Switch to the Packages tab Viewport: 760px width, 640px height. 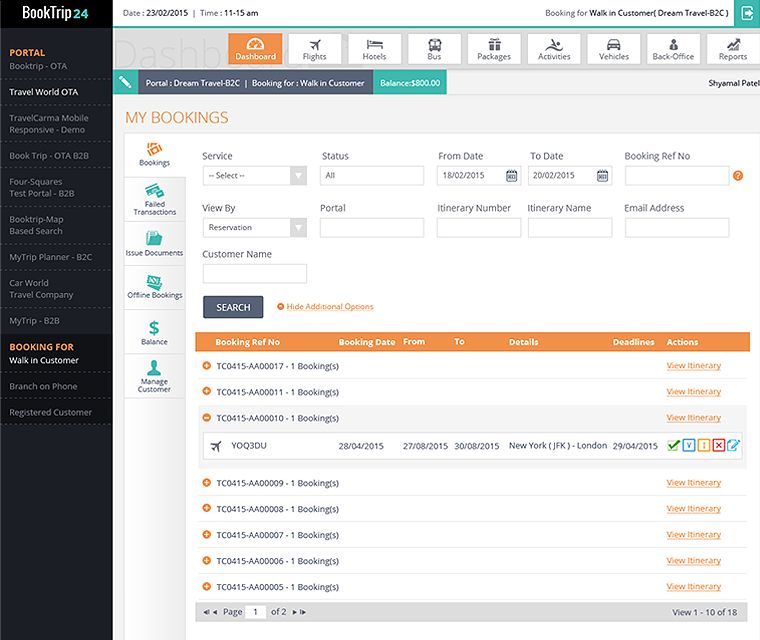(x=494, y=48)
